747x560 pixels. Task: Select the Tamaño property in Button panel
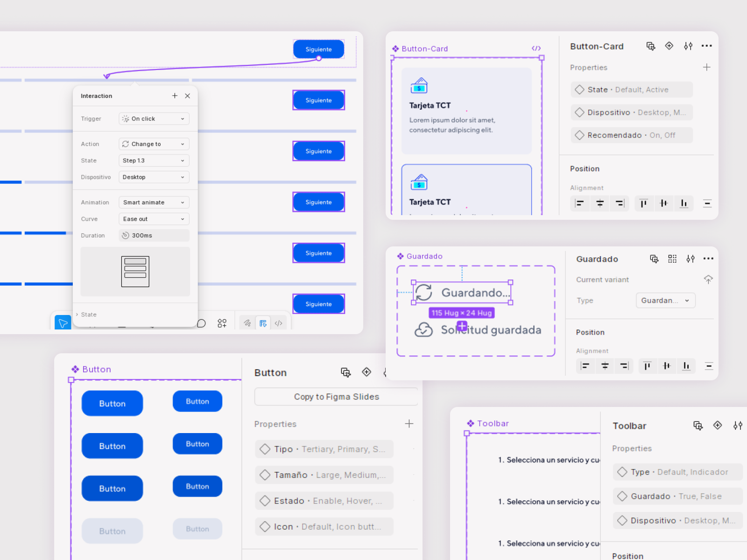[x=324, y=475]
